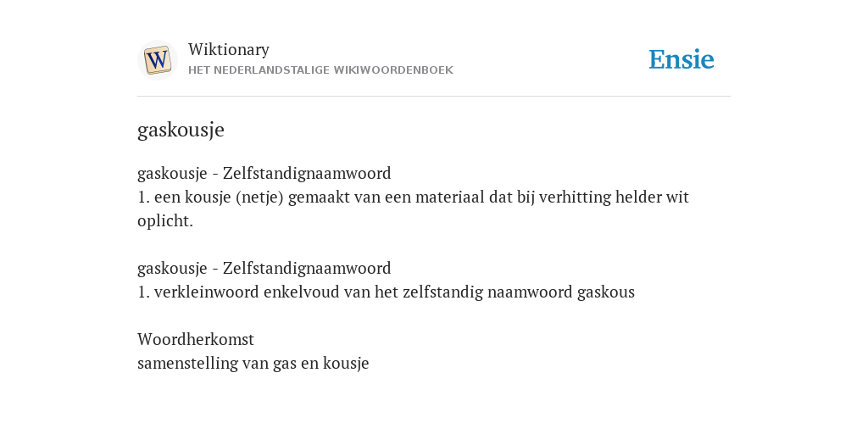This screenshot has height=434, width=868.
Task: Click the definition starting 'een kousje (netje)'
Action: [x=413, y=209]
